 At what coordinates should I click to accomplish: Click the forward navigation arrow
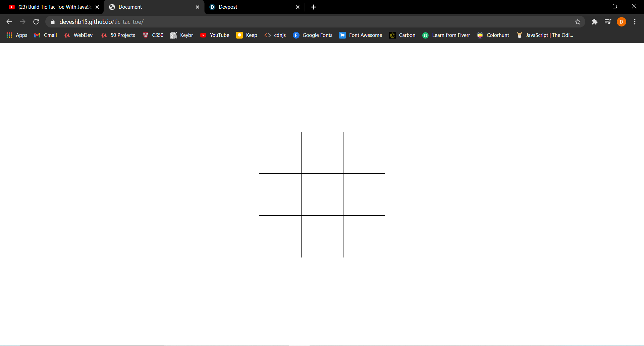coord(22,22)
